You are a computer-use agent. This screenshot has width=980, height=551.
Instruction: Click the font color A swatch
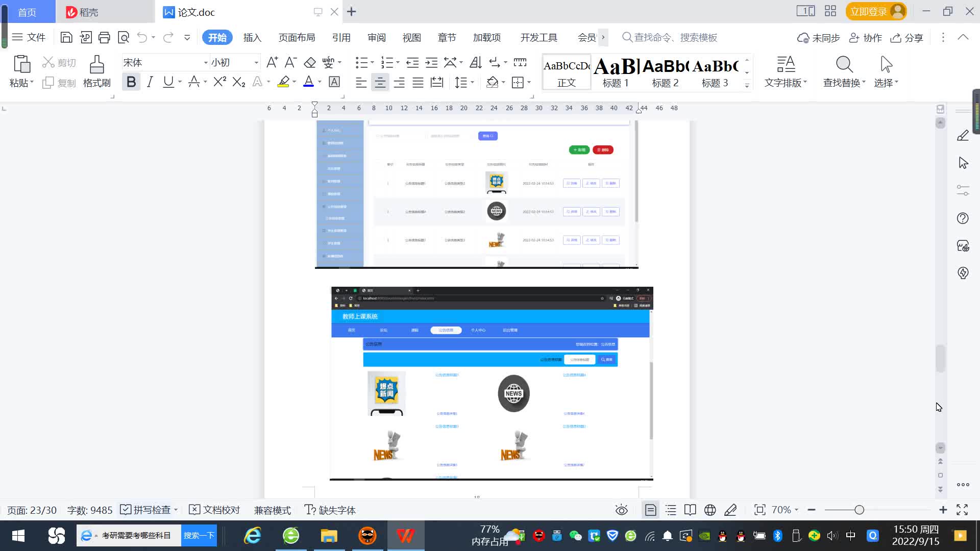[308, 82]
